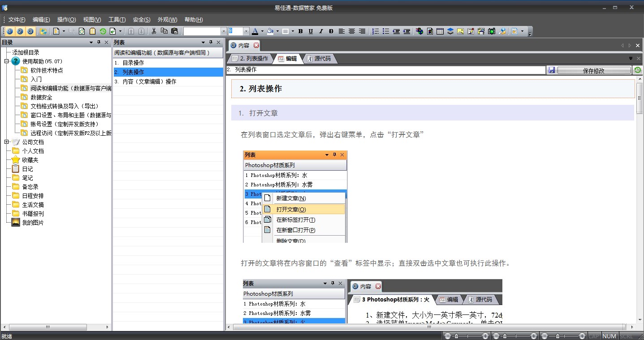Screen dimensions: 644x340
Task: Click the up arrow move icon in the toolbar
Action: 131,31
